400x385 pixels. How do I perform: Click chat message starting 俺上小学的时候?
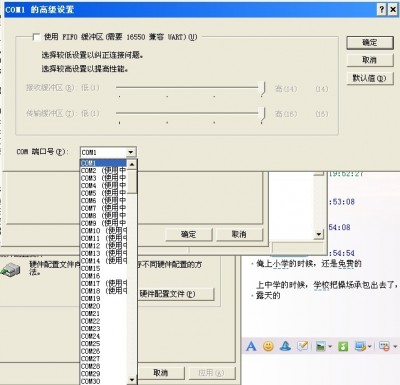click(309, 264)
